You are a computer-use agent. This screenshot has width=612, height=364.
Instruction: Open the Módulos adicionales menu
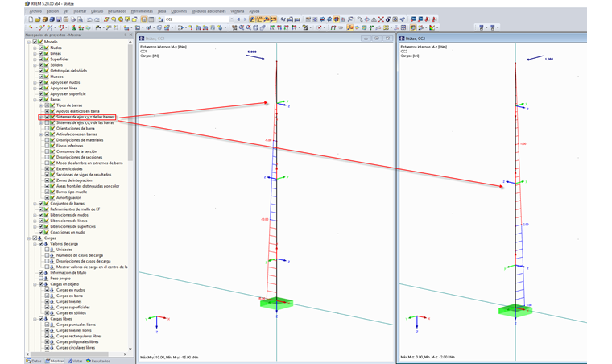click(209, 11)
